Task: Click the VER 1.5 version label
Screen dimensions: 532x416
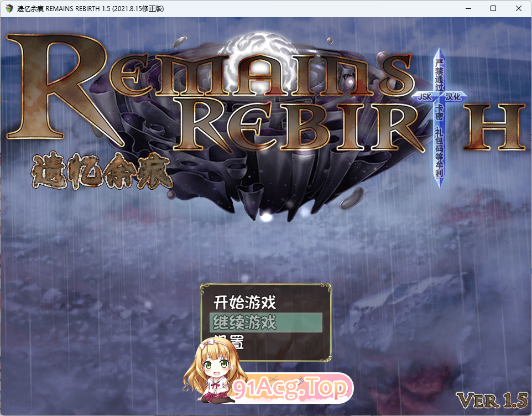Action: point(492,401)
